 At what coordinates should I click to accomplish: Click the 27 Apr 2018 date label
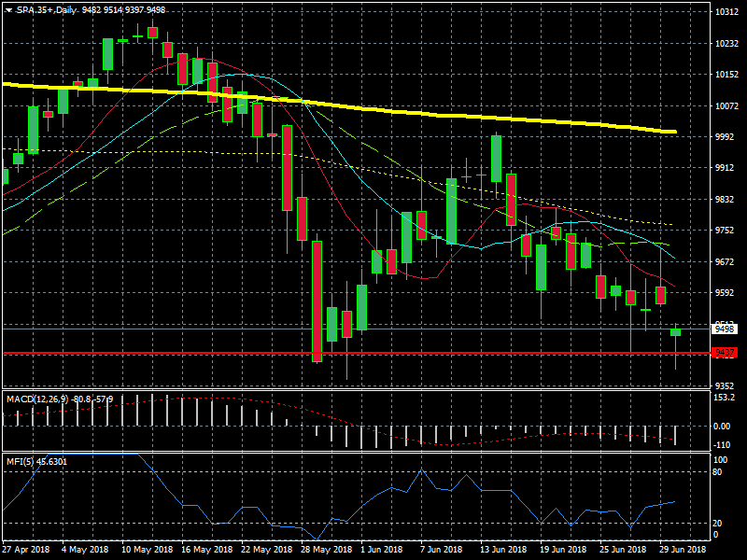[26, 551]
